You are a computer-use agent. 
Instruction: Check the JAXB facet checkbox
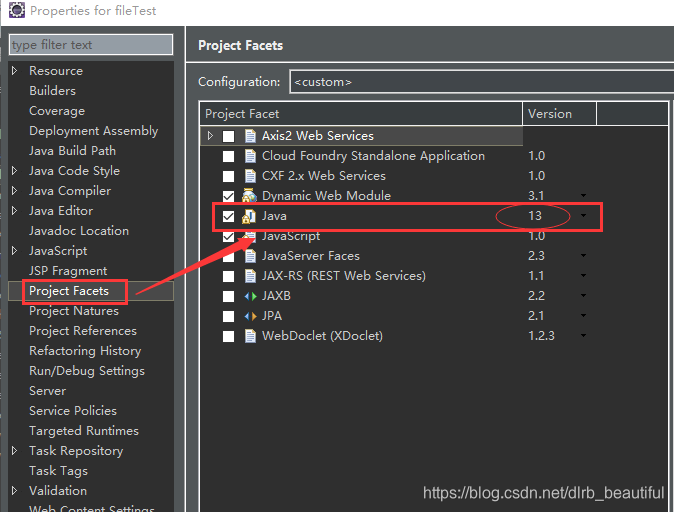pos(228,296)
